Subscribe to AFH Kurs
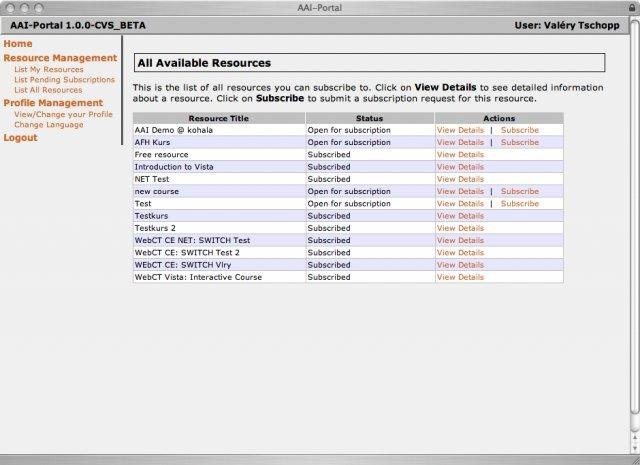The height and width of the screenshot is (465, 640). (520, 142)
